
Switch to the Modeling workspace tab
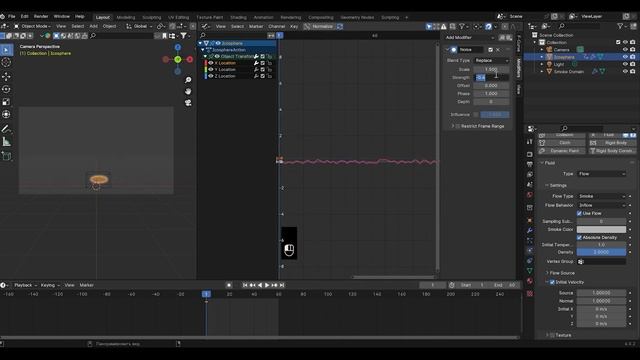tap(126, 18)
